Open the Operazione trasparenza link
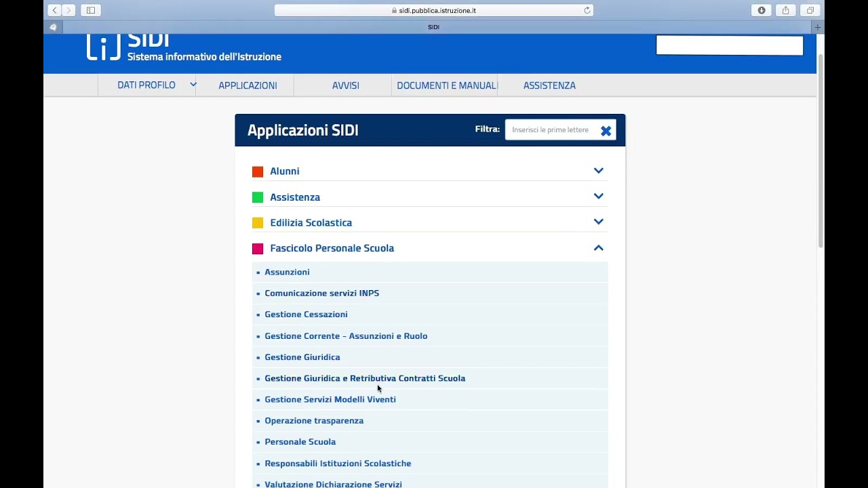The height and width of the screenshot is (488, 868). pos(314,421)
